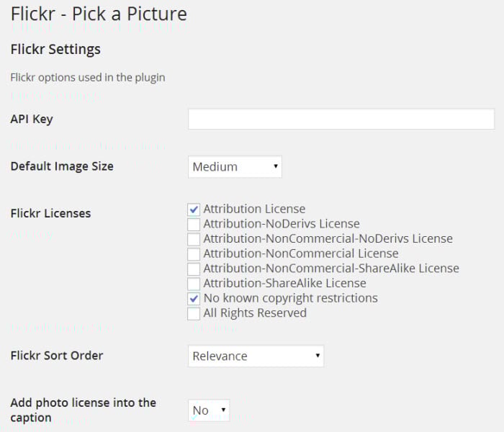The image size is (504, 432).
Task: Enable Attribution-NonCommercial-NoDerivs License checkbox
Action: coord(194,239)
